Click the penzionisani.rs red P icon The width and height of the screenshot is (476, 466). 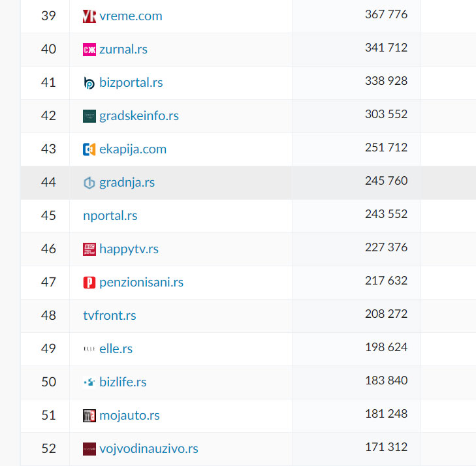point(89,283)
